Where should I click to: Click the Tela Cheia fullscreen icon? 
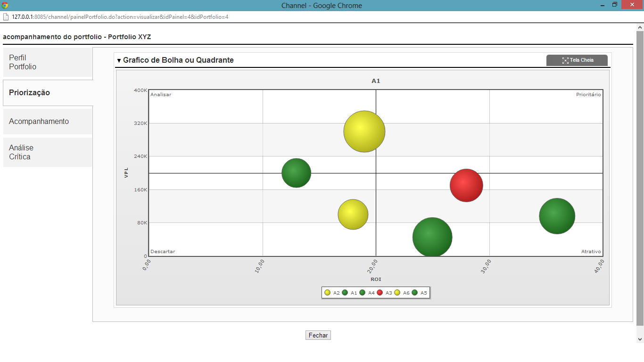[x=565, y=60]
